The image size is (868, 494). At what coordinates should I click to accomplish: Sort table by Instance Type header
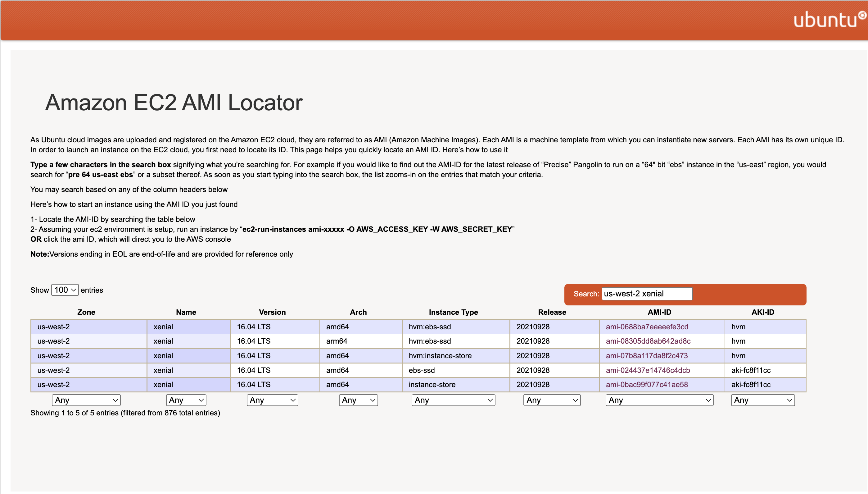click(453, 312)
